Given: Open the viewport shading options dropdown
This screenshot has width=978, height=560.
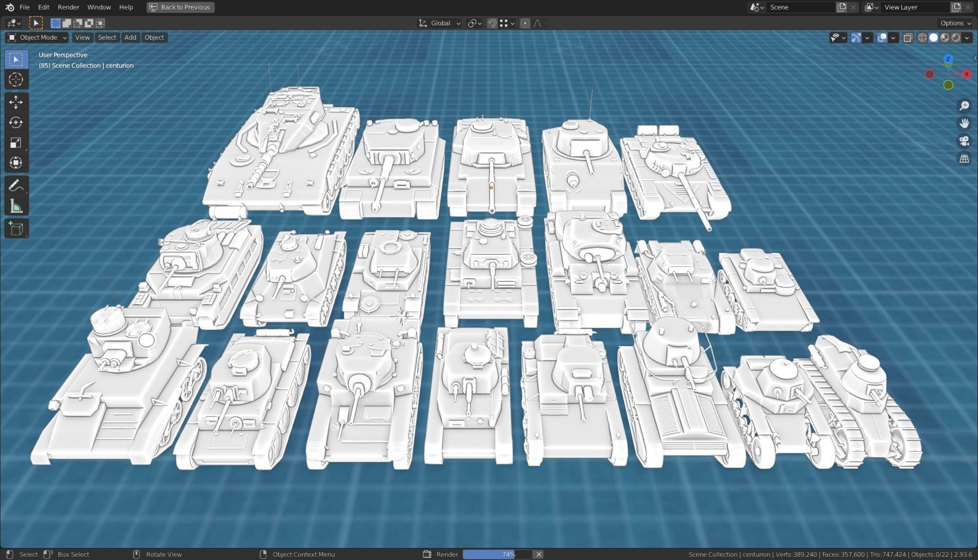Looking at the screenshot, I should click(x=967, y=38).
